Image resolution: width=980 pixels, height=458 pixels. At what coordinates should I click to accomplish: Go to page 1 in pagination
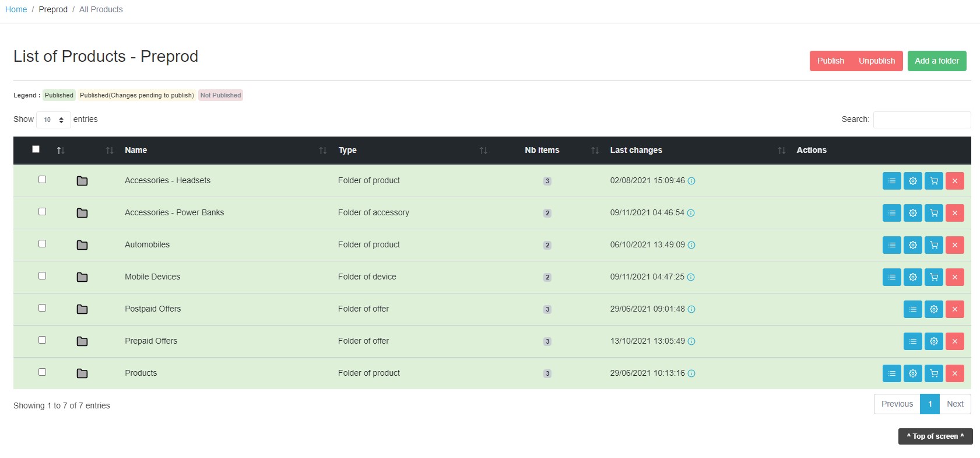click(929, 404)
